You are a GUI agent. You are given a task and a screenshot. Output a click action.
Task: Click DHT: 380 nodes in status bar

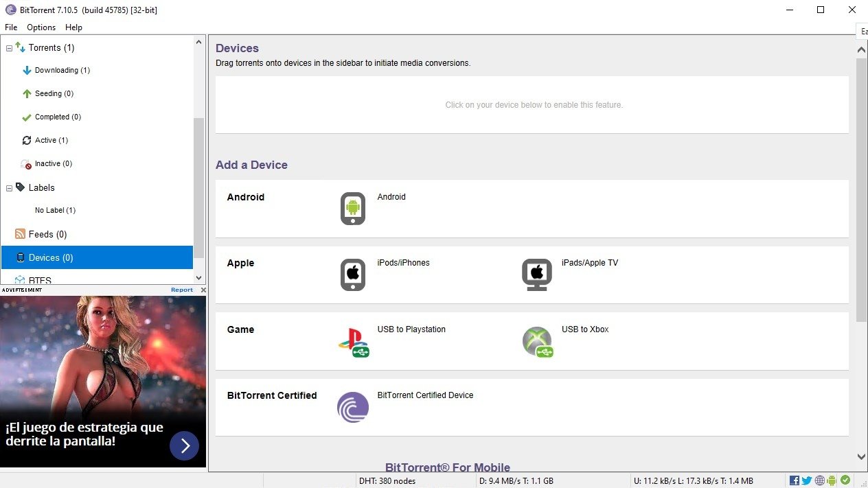coord(387,480)
